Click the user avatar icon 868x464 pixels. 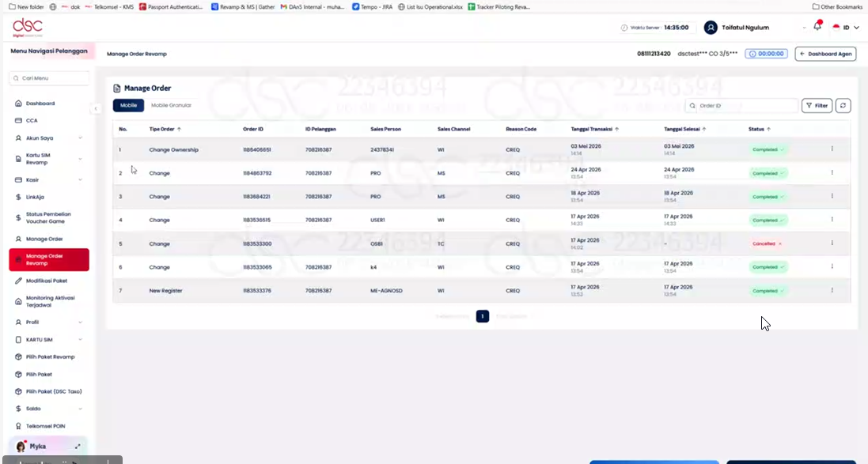point(711,27)
